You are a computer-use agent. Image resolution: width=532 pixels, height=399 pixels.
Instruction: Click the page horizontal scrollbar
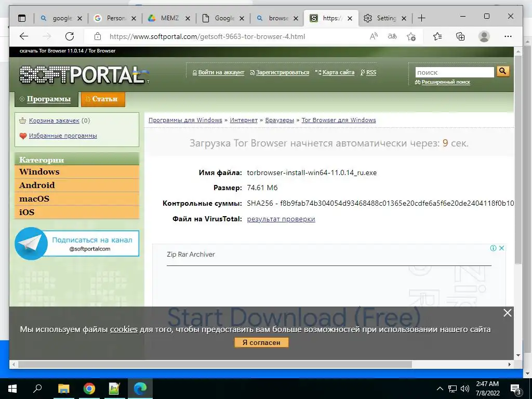(215, 364)
